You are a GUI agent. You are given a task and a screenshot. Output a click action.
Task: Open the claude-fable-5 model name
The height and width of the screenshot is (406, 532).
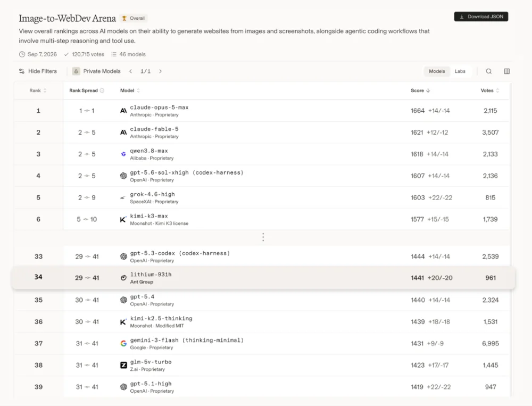154,129
